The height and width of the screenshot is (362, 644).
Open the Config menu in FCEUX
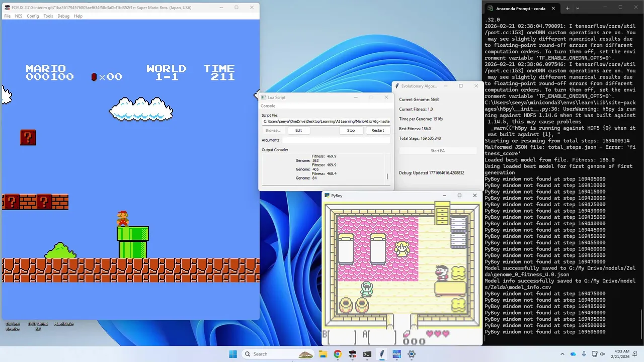point(33,16)
